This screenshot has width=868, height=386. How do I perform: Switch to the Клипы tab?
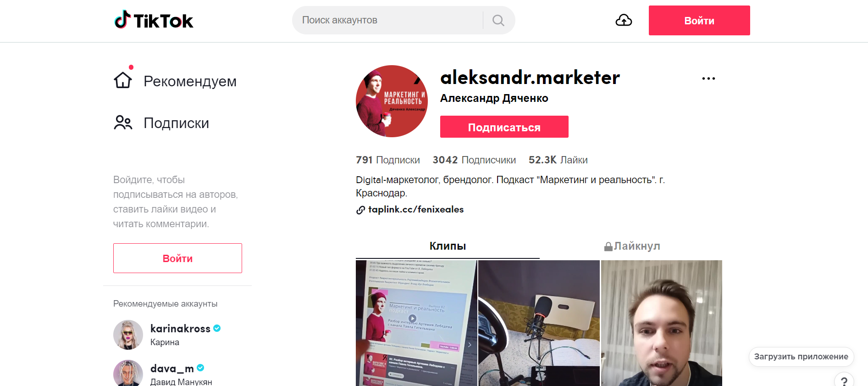pos(448,246)
